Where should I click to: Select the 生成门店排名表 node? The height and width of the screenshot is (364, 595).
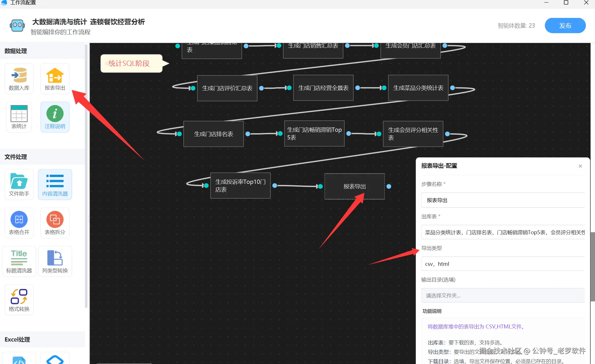point(213,134)
